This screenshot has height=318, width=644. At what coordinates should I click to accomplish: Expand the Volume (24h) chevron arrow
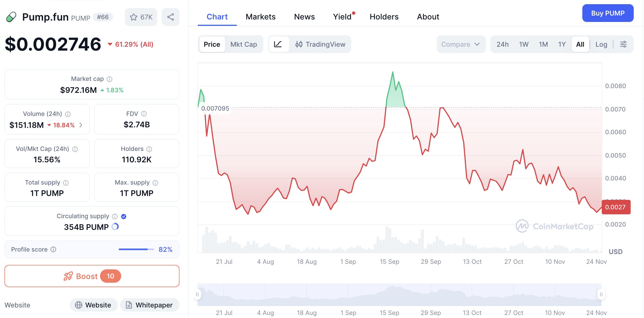(81, 125)
